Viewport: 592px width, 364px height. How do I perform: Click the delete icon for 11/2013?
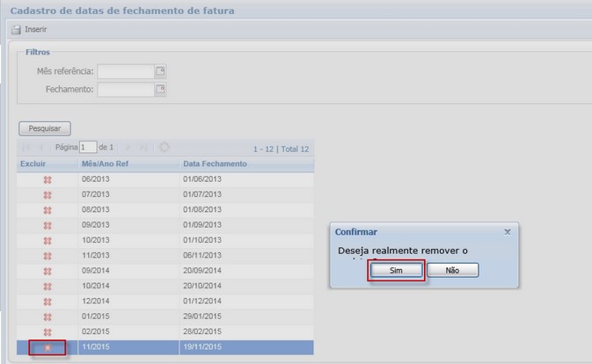[x=48, y=256]
